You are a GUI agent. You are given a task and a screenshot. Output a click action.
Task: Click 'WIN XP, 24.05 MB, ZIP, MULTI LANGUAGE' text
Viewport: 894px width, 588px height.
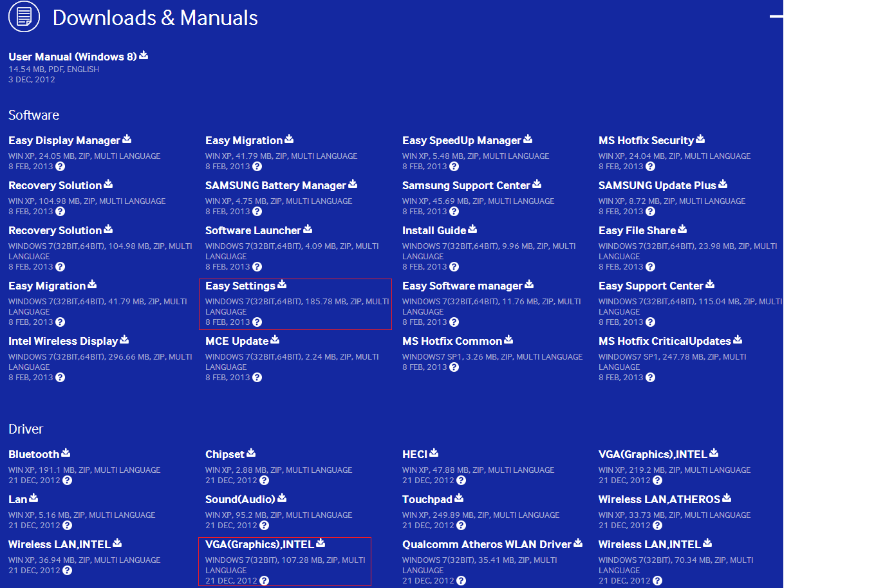coord(84,156)
